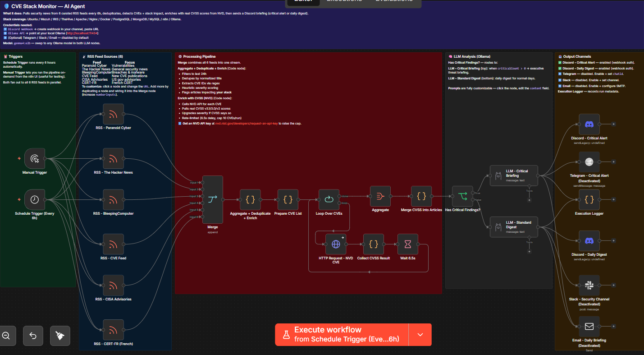Click the RSS - CERT-FR (French) node

tap(113, 330)
